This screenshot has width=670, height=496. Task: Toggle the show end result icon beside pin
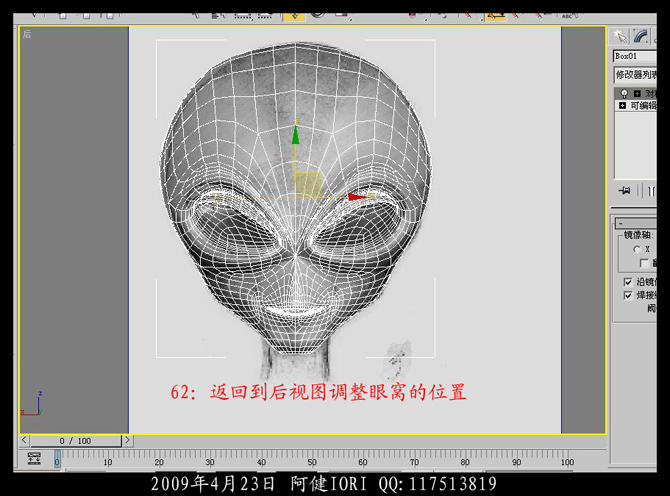point(650,191)
